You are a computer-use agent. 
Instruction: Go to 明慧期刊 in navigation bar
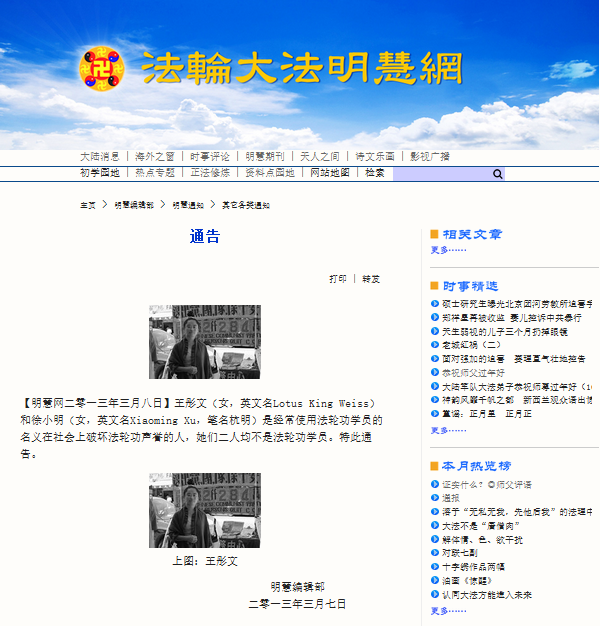pyautogui.click(x=265, y=156)
